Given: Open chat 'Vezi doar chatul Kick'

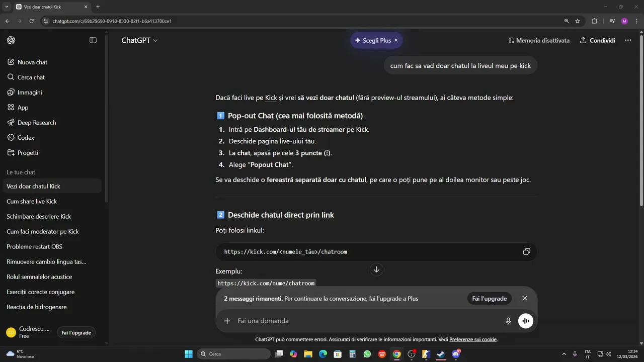Looking at the screenshot, I should pos(52,186).
